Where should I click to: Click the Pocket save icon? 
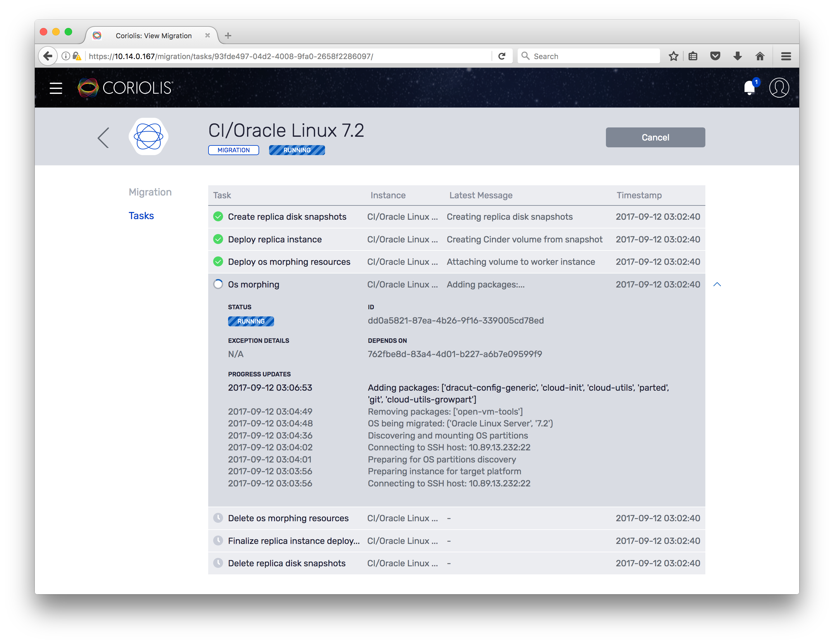(x=715, y=56)
